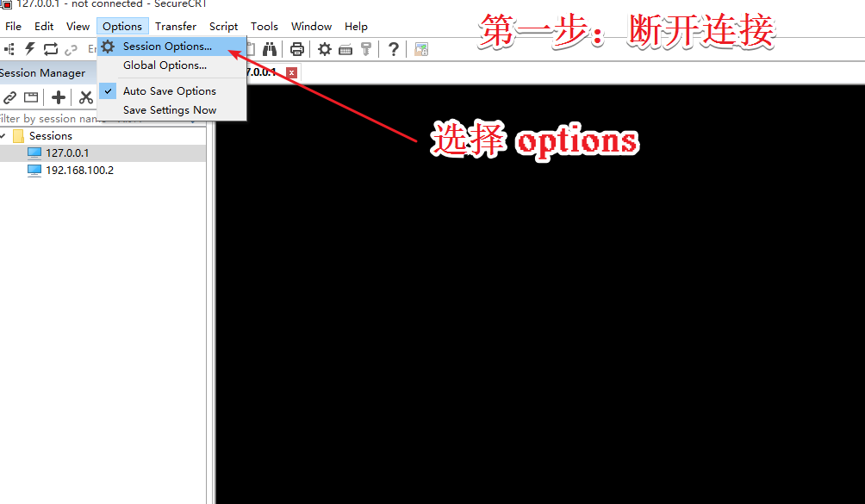865x504 pixels.
Task: Click the Reconnect looping arrows icon
Action: [x=51, y=49]
